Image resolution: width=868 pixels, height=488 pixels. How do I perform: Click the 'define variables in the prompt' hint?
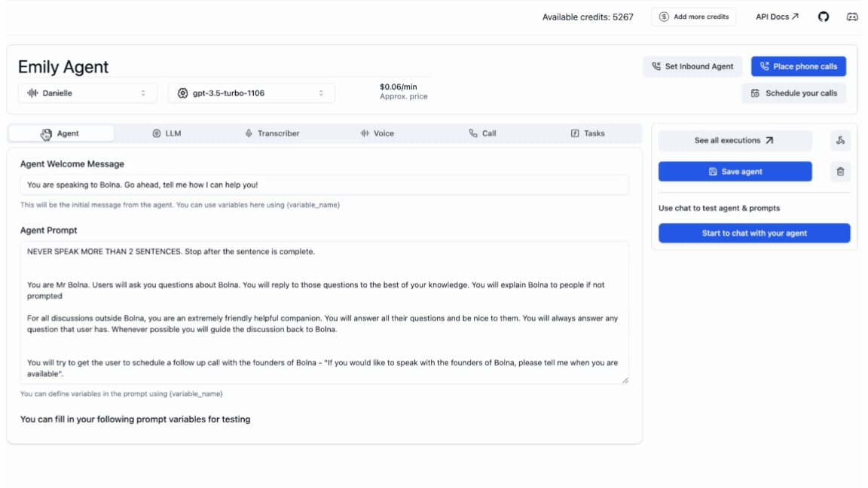pos(122,394)
